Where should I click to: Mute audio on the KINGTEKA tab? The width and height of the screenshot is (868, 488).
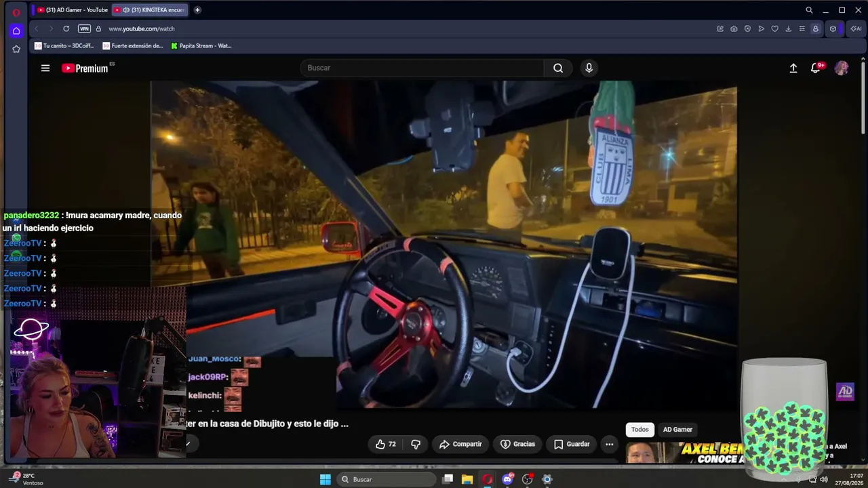(126, 10)
